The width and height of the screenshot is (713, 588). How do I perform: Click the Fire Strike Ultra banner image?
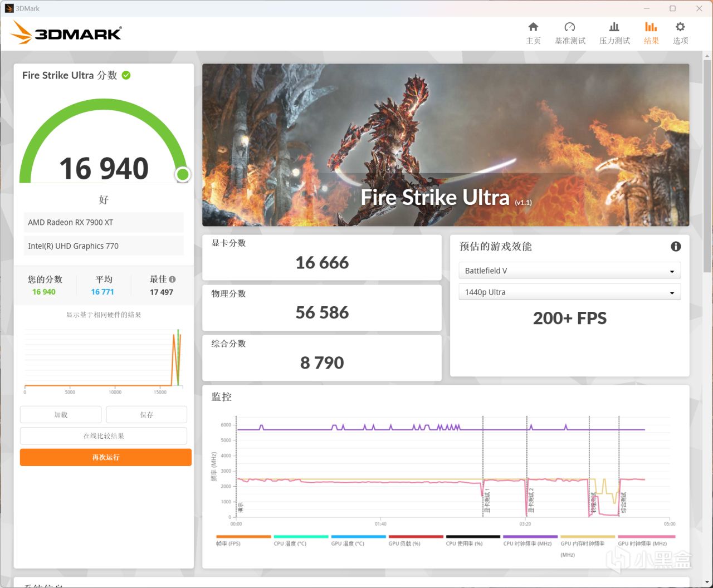tap(446, 145)
